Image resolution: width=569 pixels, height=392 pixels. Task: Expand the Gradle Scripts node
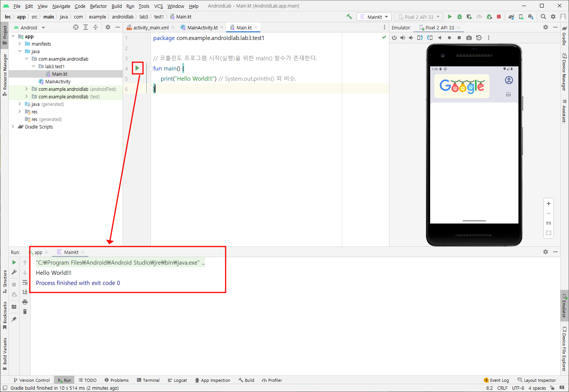click(13, 127)
